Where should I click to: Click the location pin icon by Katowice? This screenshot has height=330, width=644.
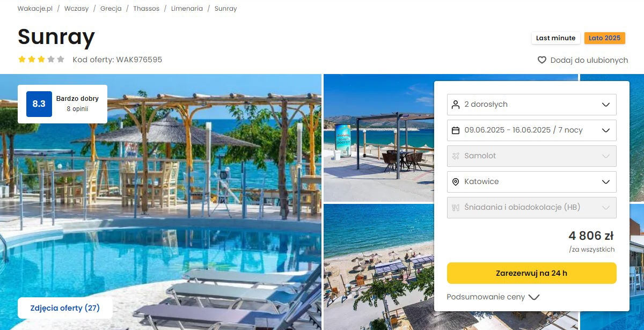tap(456, 182)
